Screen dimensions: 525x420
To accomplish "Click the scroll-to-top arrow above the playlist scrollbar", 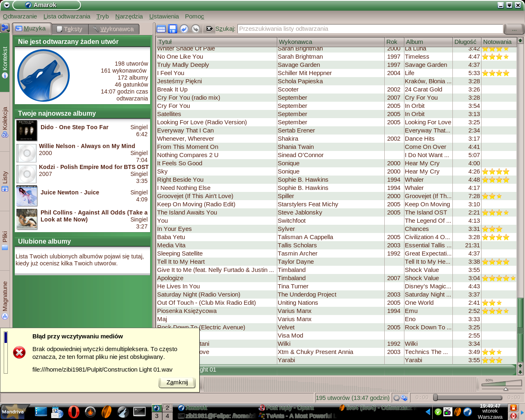I will [520, 41].
